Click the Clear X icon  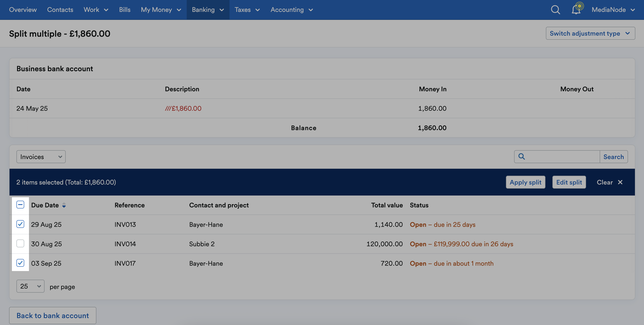coord(620,182)
